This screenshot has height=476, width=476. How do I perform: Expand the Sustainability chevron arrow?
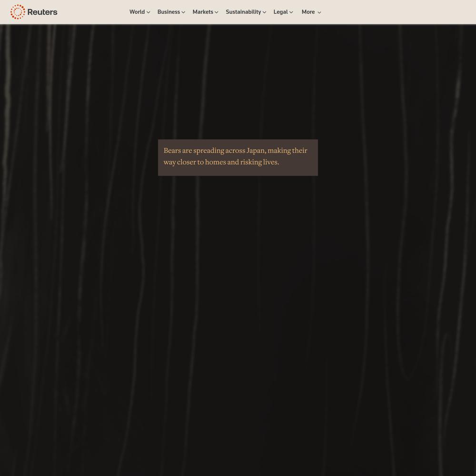click(264, 12)
